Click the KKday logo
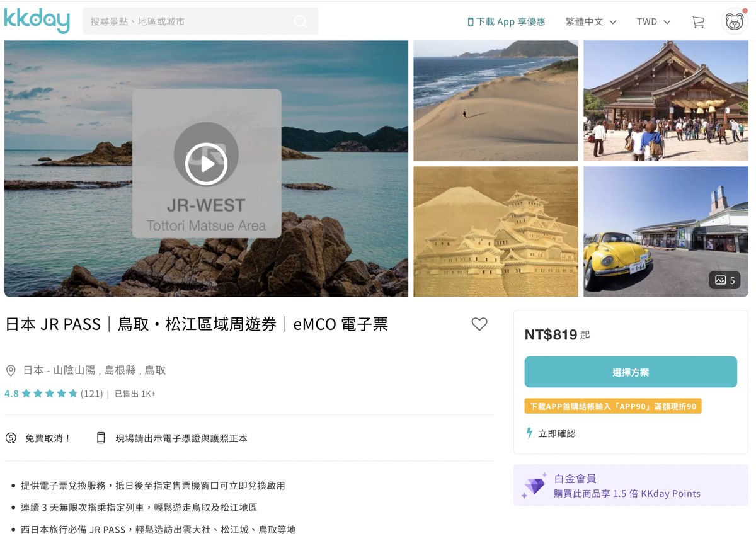Viewport: 756px width, 541px height. [x=37, y=21]
